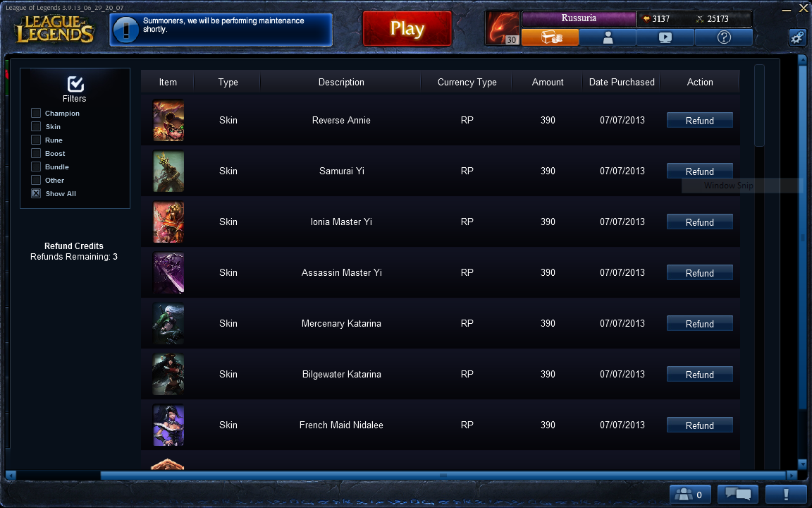The width and height of the screenshot is (812, 508).
Task: Select the French Maid Nidalee thumbnail
Action: (168, 425)
